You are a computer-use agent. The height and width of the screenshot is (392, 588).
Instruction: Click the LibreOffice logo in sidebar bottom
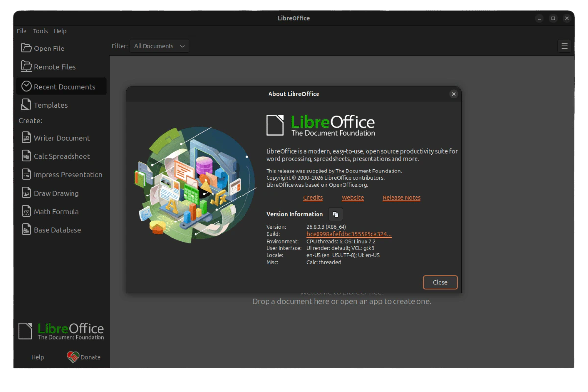click(61, 331)
